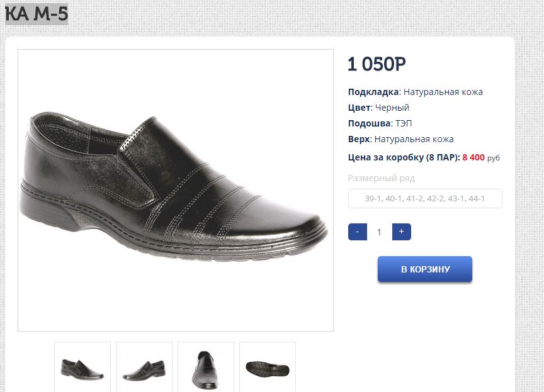Decrease quantity with the minus button
The image size is (544, 392).
click(357, 232)
